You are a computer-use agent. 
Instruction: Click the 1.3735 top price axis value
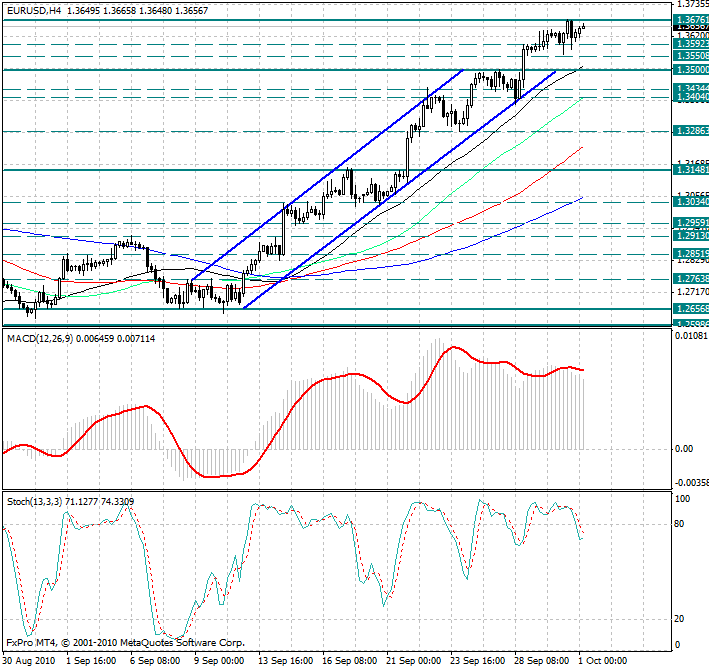pyautogui.click(x=691, y=4)
